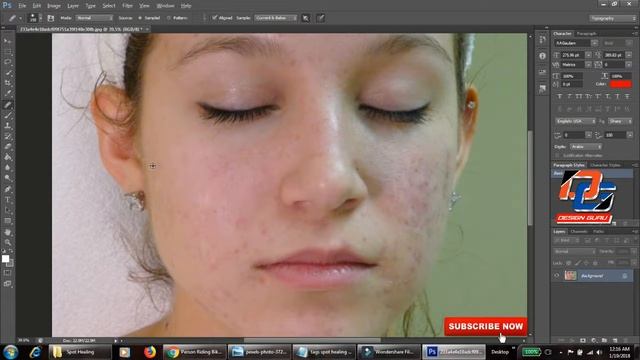Viewport: 640px width, 360px height.
Task: Open the Layer menu
Action: point(73,6)
